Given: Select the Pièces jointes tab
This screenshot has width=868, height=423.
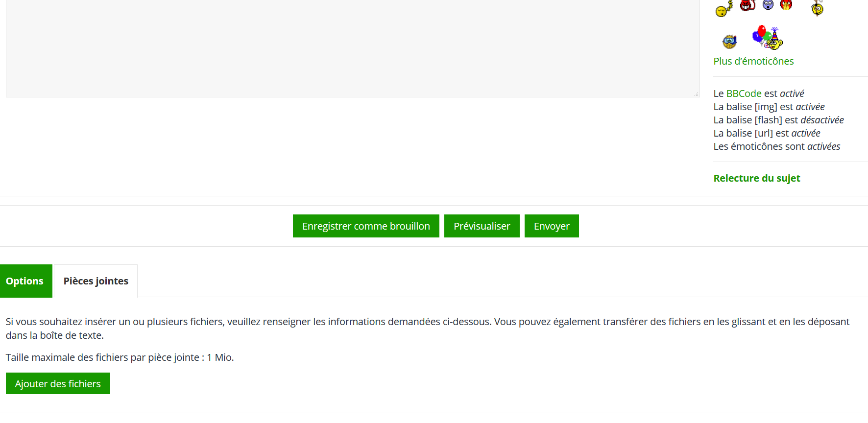Looking at the screenshot, I should point(96,281).
